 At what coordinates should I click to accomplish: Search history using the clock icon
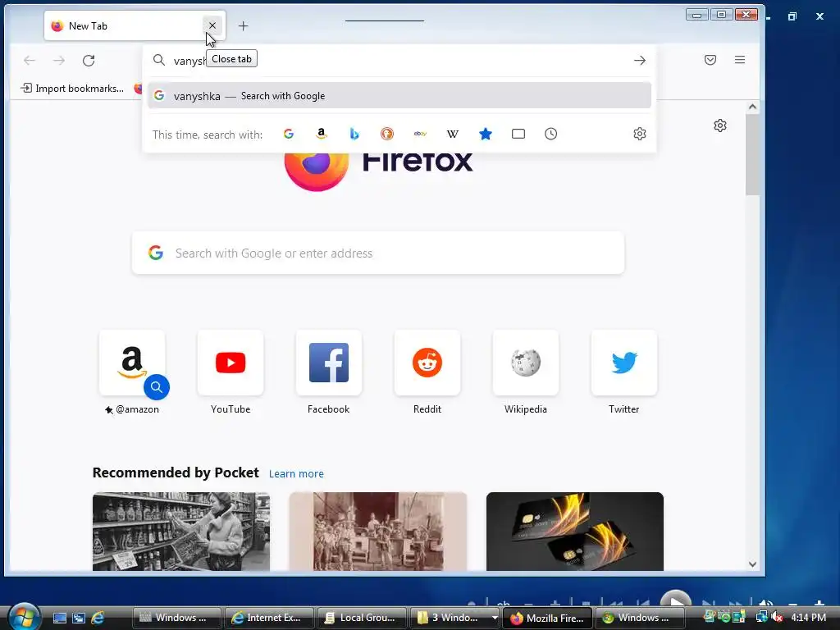coord(550,134)
